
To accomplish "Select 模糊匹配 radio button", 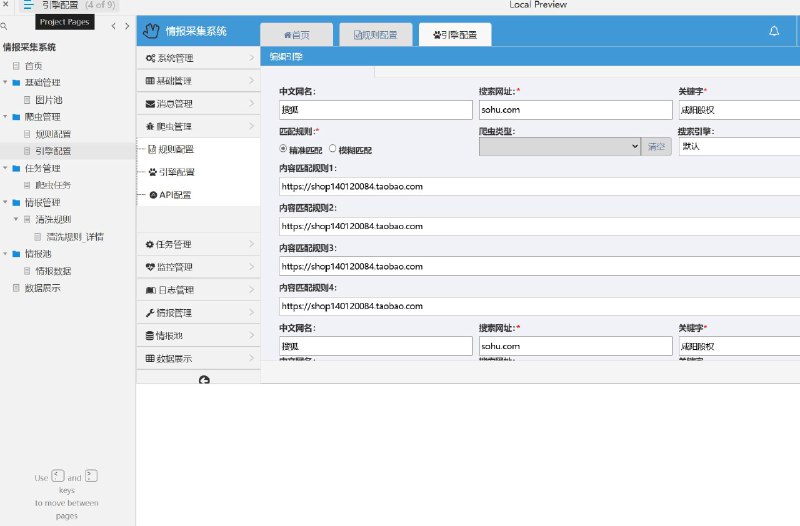I will 333,148.
